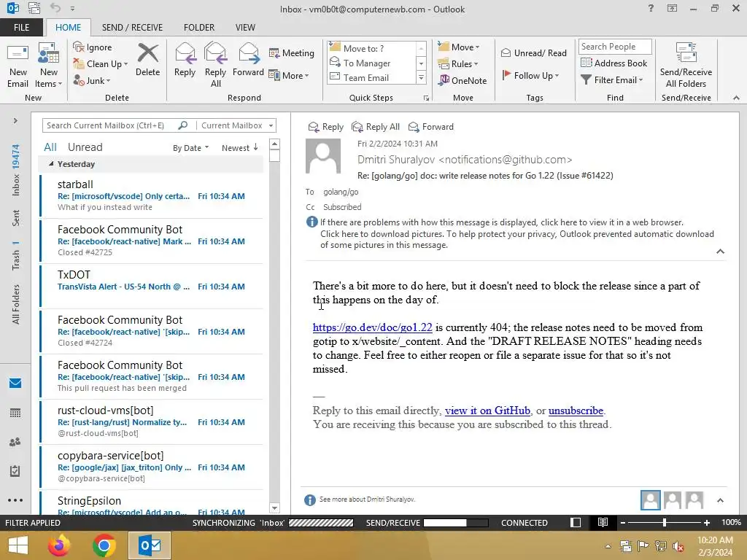Click the Reply ribbon button
747x560 pixels.
tap(185, 60)
